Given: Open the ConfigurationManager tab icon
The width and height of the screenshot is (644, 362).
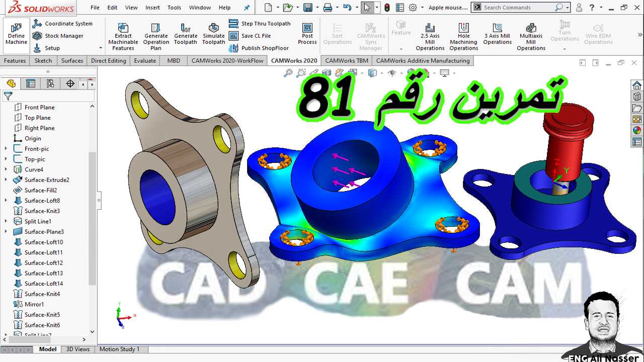Looking at the screenshot, I should pyautogui.click(x=50, y=84).
